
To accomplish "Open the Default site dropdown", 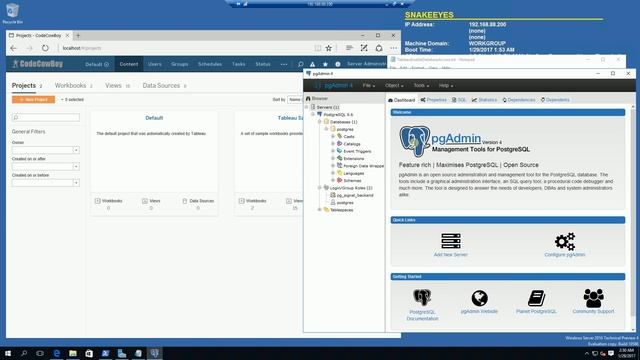I will pyautogui.click(x=97, y=64).
